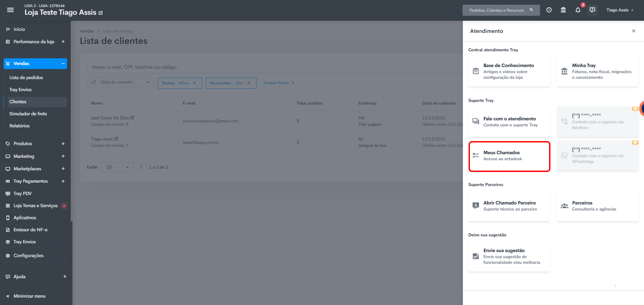Open the Exibir 25 per-page dropdown
Screen dimensions: 644x305
click(117, 167)
